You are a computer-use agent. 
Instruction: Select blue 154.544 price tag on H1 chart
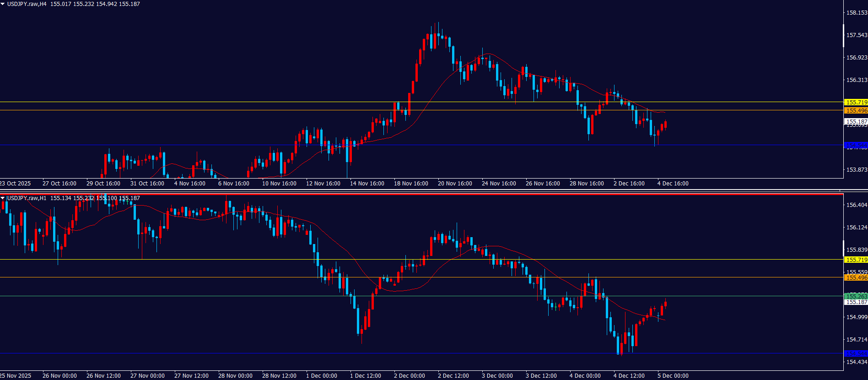point(856,353)
